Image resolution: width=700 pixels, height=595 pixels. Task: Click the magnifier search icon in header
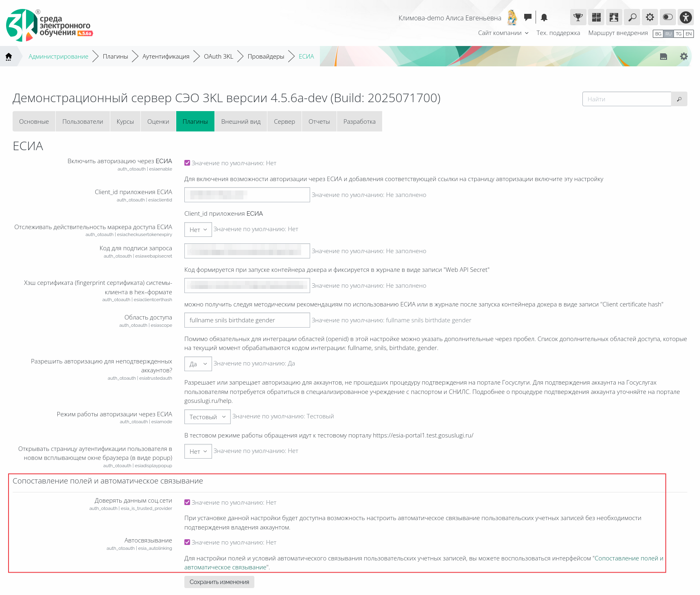632,17
